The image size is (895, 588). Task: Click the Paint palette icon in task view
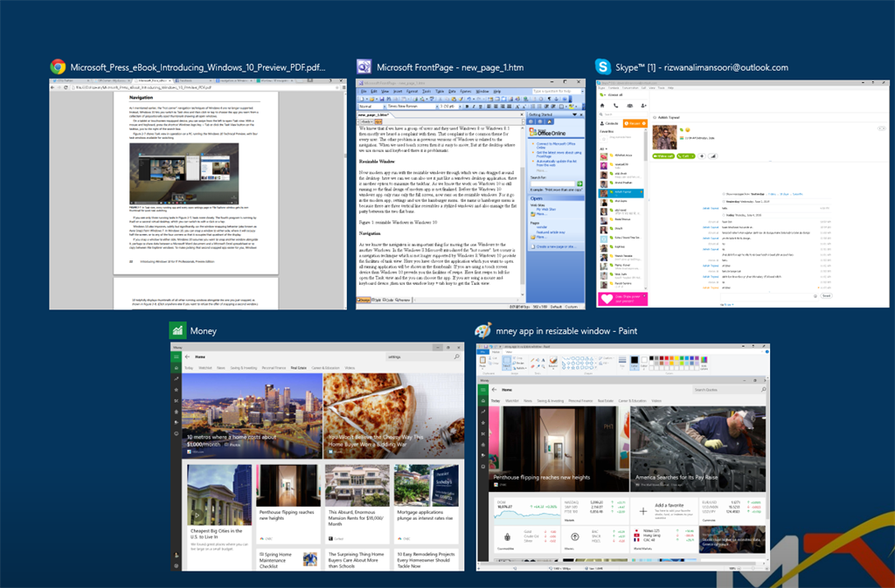point(482,330)
